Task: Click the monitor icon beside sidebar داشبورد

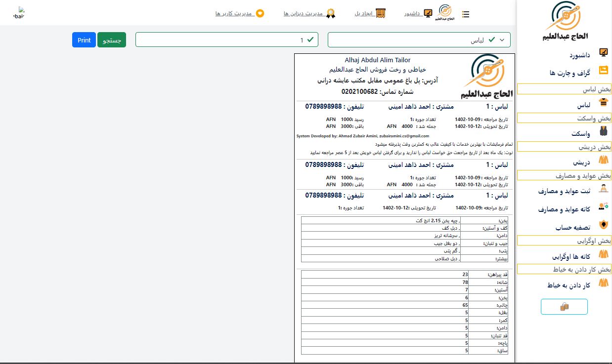Action: [x=603, y=52]
